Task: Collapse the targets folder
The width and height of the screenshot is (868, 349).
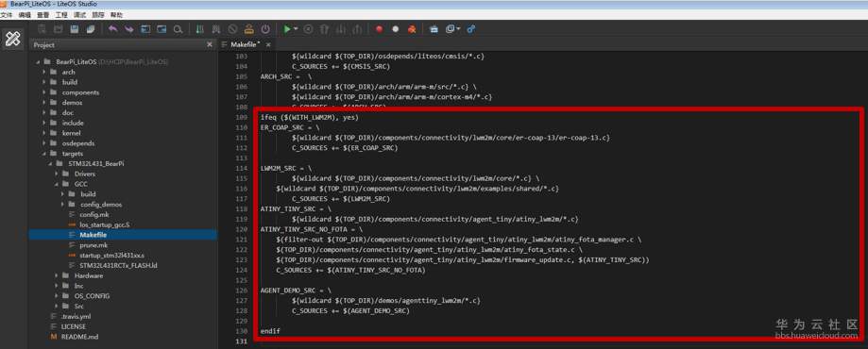Action: pyautogui.click(x=44, y=153)
